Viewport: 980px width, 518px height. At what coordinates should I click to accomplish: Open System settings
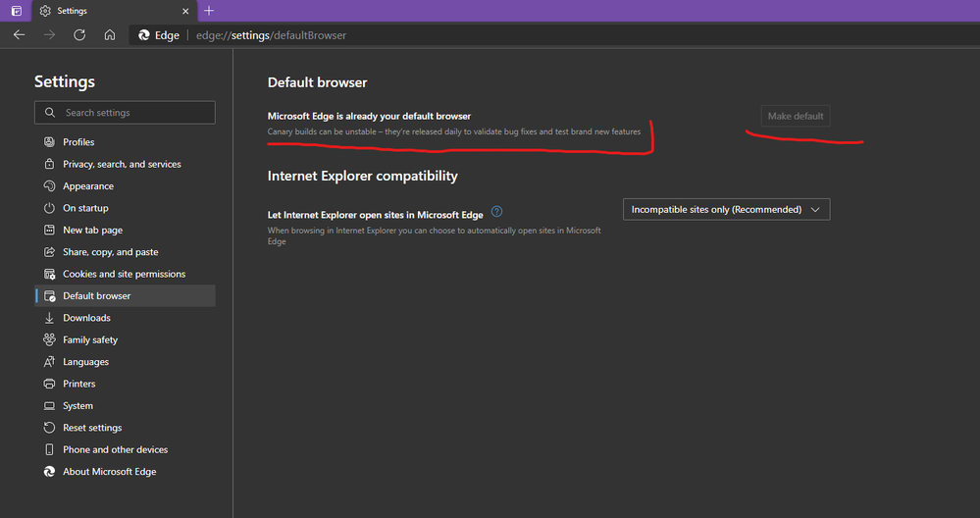pyautogui.click(x=125, y=405)
